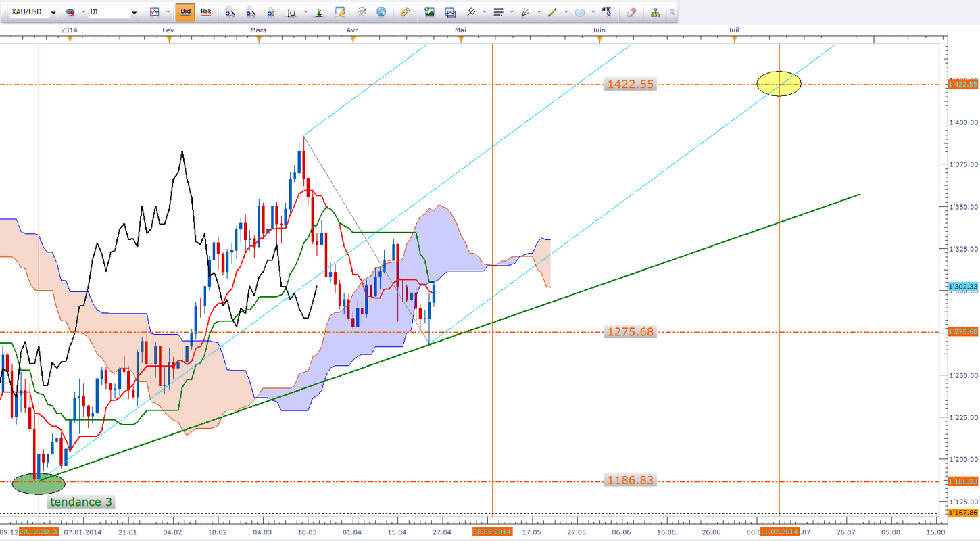Click the zoom out magnifier icon
The image size is (980, 541).
[x=250, y=12]
